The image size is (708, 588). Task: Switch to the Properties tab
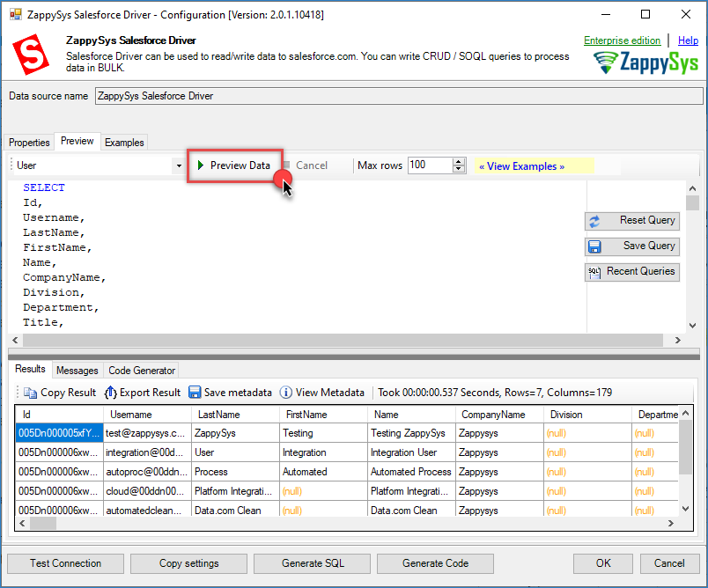pyautogui.click(x=29, y=142)
